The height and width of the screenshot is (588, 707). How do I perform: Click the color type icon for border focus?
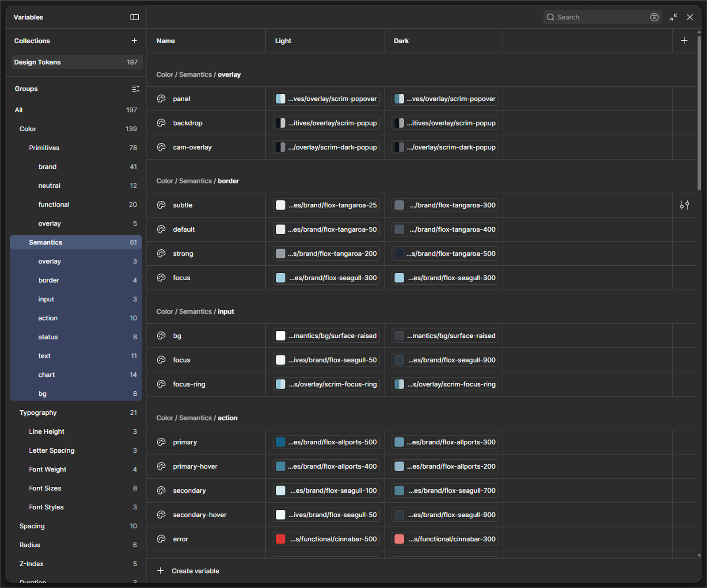click(x=161, y=278)
